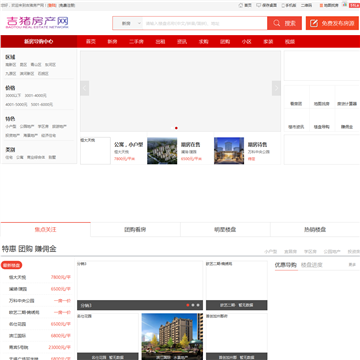The height and width of the screenshot is (360, 360).
Task: Click third slide dot on 分销3 card
Action: coord(198,305)
